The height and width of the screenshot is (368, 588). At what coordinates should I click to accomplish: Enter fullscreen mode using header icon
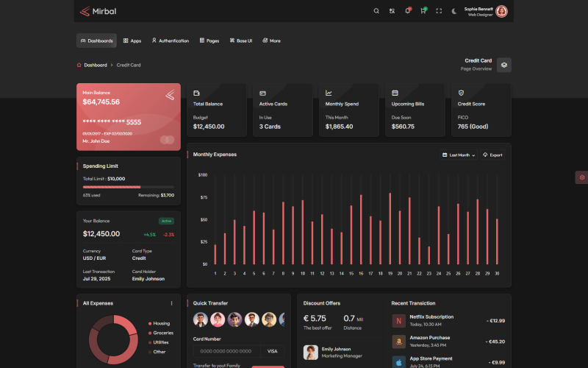click(439, 11)
